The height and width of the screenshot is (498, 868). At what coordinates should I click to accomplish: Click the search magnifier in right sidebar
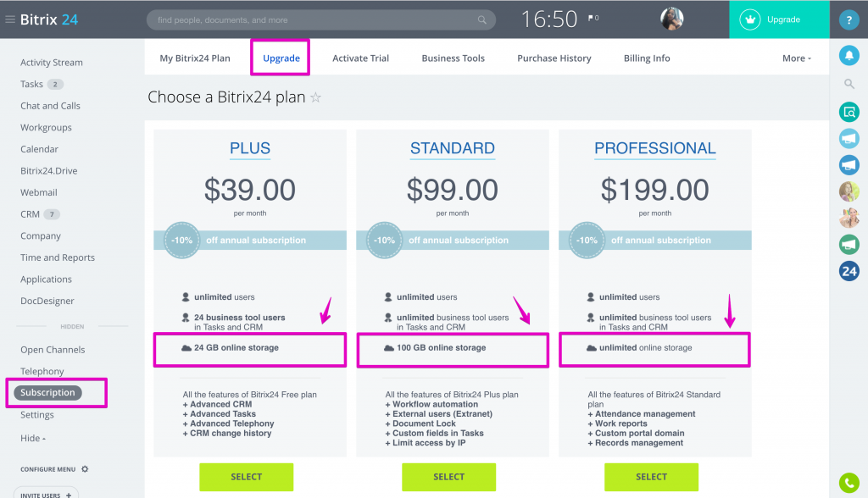849,84
